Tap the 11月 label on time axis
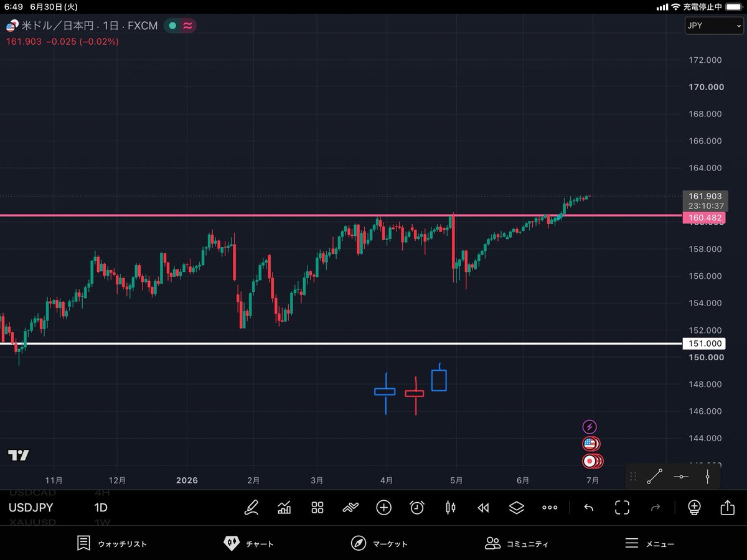The width and height of the screenshot is (747, 560). 54,480
